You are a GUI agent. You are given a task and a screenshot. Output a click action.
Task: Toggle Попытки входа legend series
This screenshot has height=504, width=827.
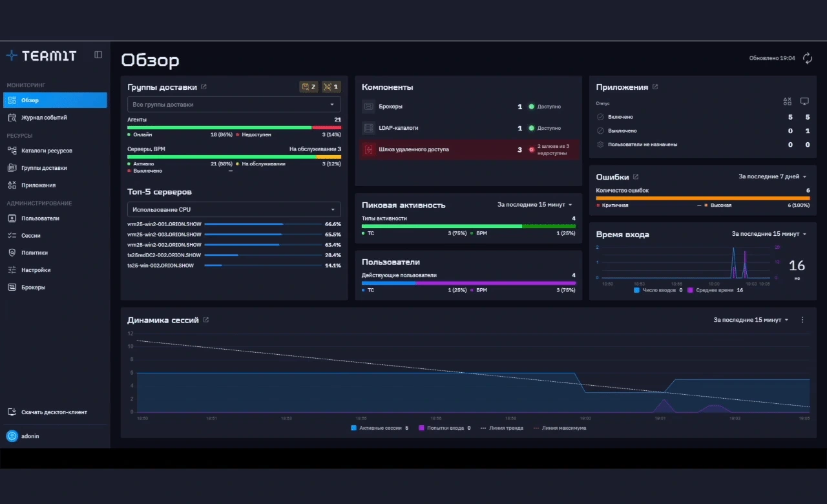coord(445,428)
